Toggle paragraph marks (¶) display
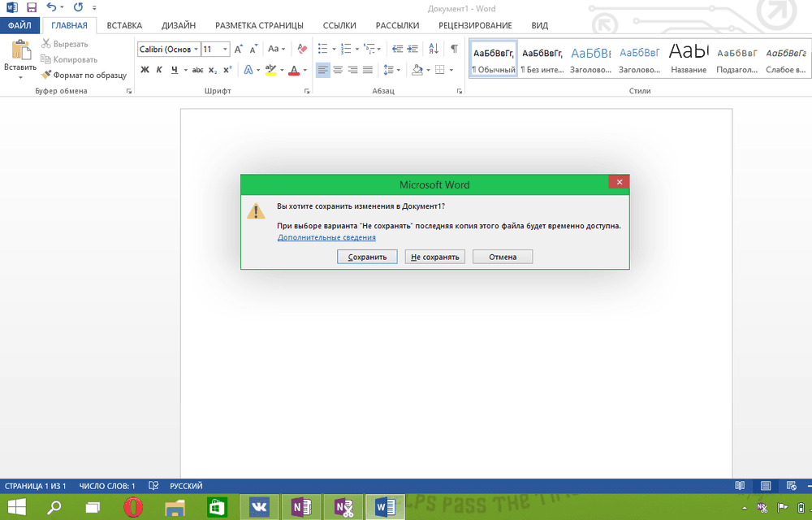The height and width of the screenshot is (520, 812). (454, 49)
